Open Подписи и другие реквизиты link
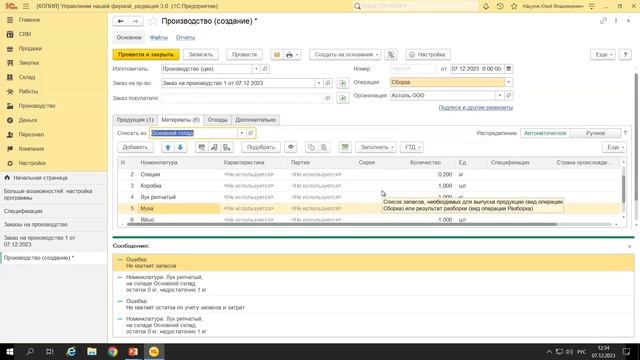This screenshot has height=360, width=640. 476,108
